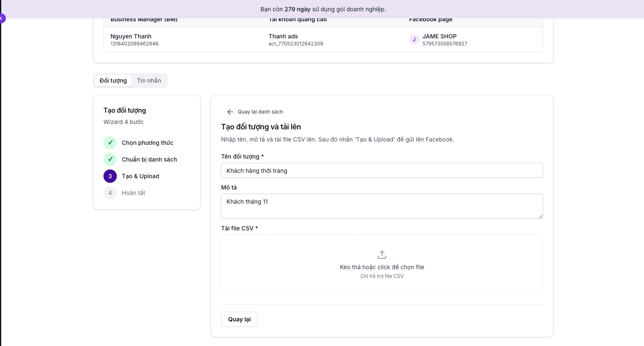This screenshot has height=346, width=644.
Task: Click the 'Facebook page' column header
Action: 431,19
